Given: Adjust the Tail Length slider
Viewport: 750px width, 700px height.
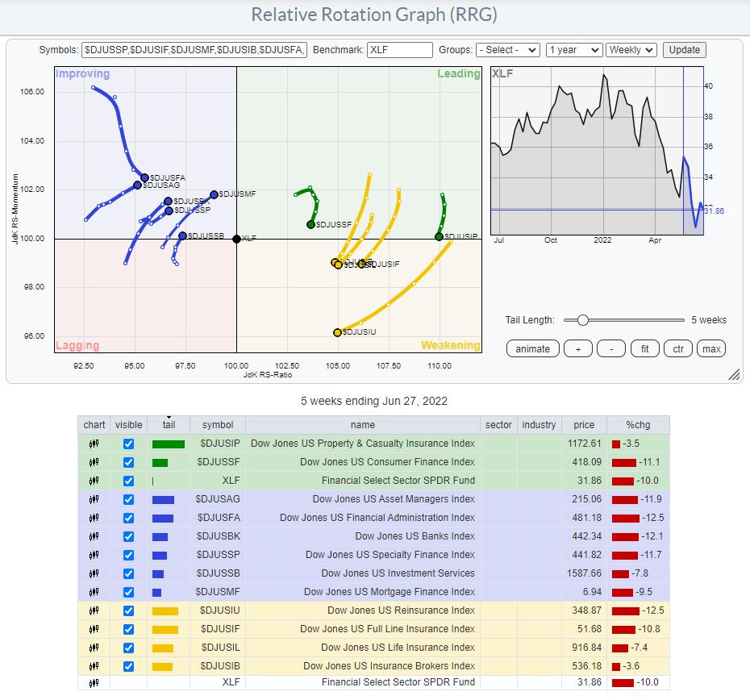Looking at the screenshot, I should coord(582,320).
